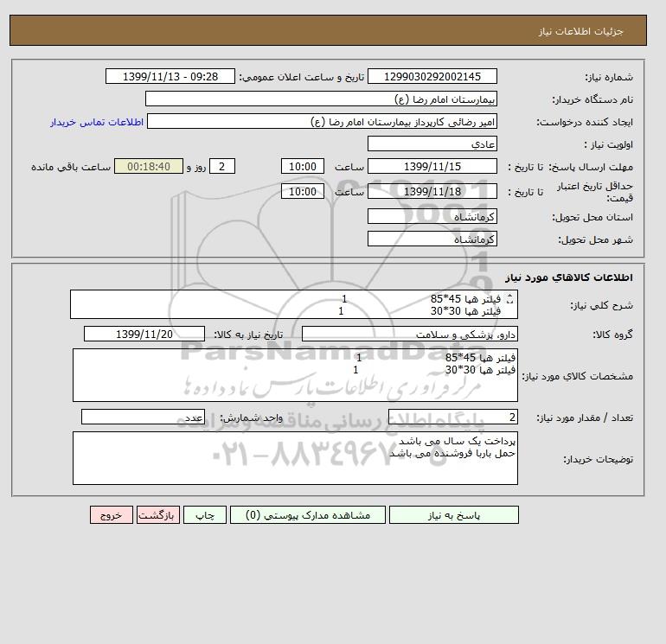666x644 pixels.
Task: Click the price validity hour 10:00 field
Action: [x=303, y=191]
